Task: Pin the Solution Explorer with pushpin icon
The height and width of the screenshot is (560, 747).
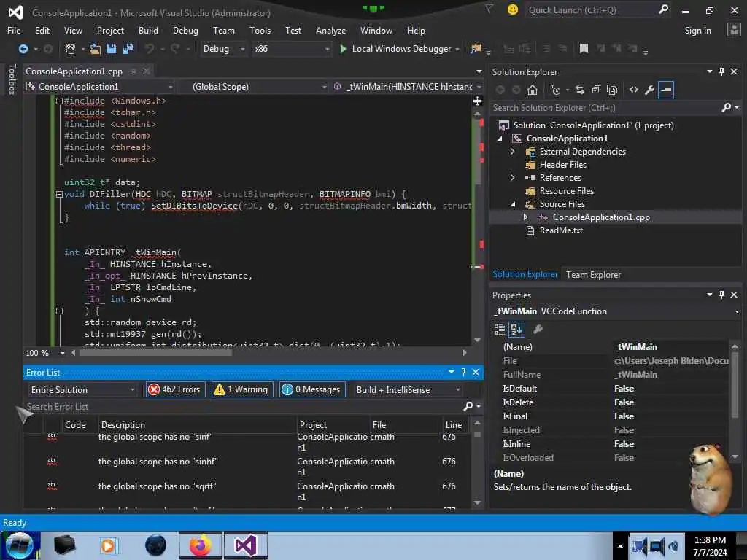Action: click(x=721, y=71)
